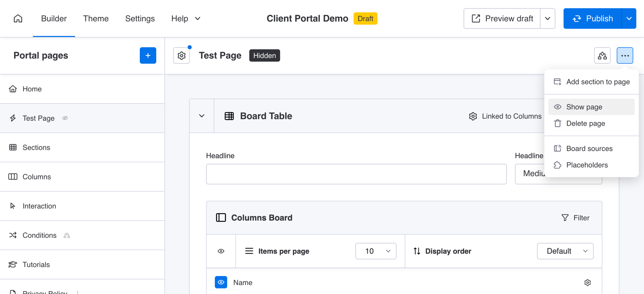Click the blue plus add page button
644x294 pixels.
[x=148, y=55]
